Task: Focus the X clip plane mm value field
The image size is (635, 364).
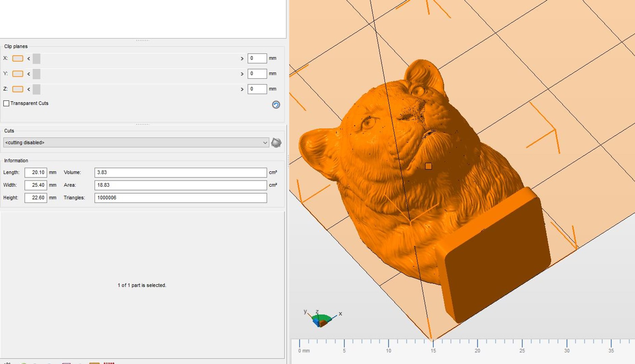Action: pyautogui.click(x=257, y=58)
